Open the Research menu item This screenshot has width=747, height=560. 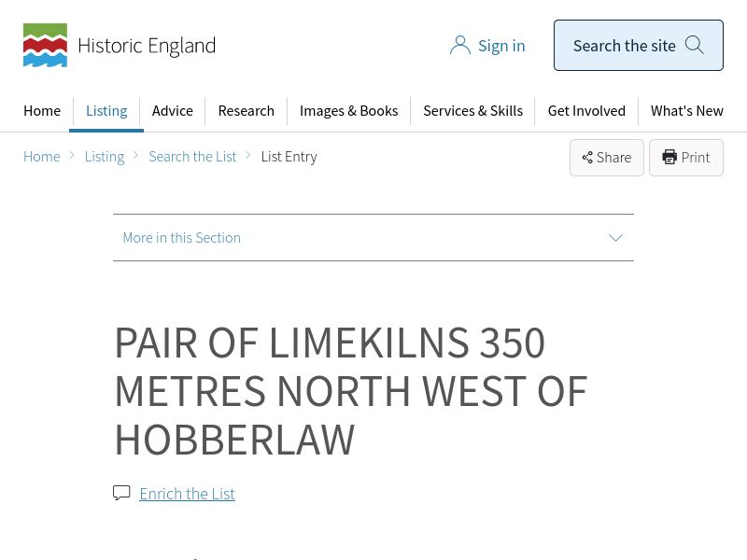(247, 110)
